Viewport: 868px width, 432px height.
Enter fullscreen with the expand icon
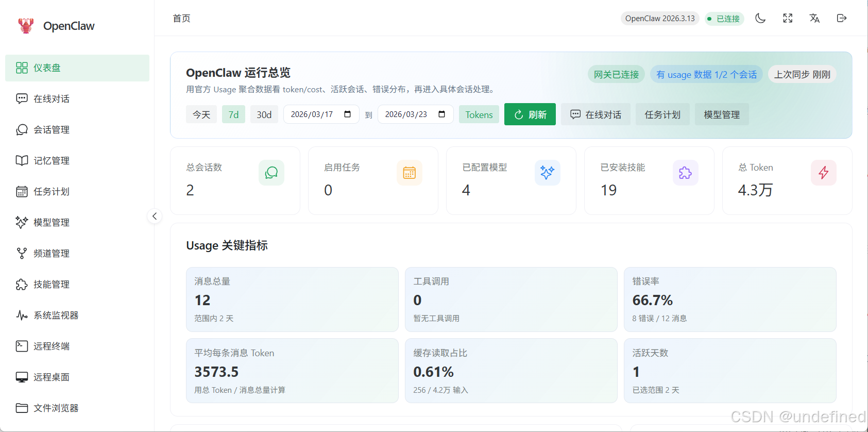[788, 19]
